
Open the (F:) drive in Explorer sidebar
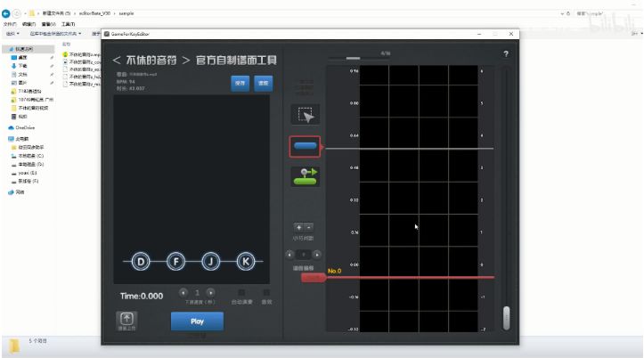[x=26, y=181]
